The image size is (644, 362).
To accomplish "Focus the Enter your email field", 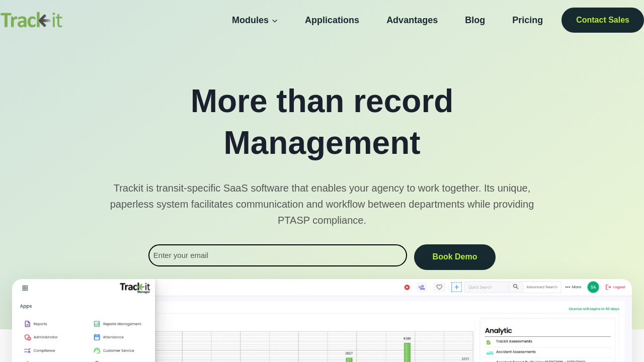I will (278, 255).
